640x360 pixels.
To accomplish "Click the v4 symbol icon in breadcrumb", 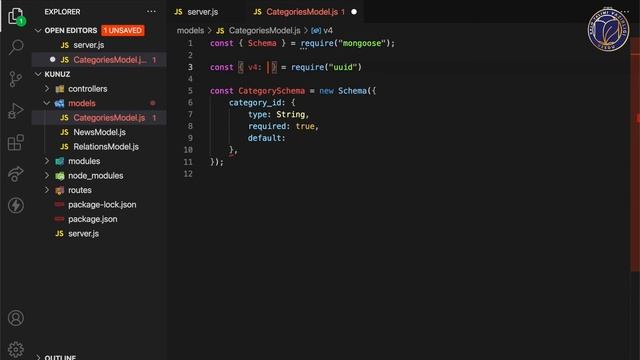I will (316, 30).
